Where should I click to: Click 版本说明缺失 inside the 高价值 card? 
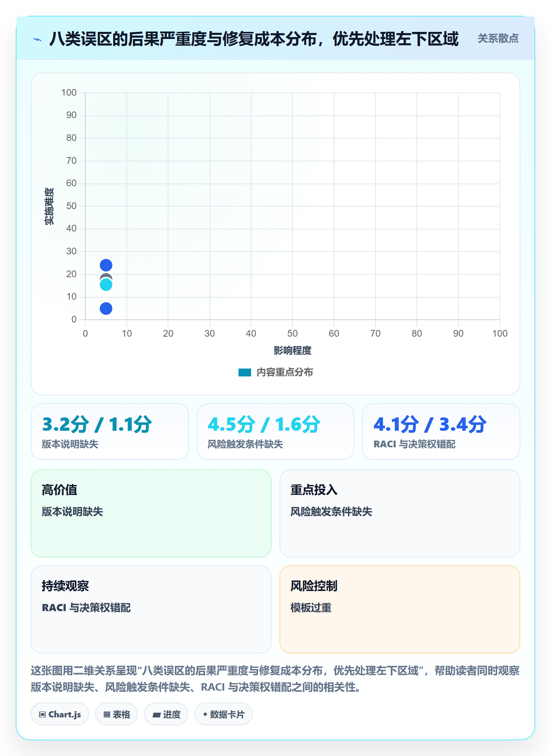point(72,511)
